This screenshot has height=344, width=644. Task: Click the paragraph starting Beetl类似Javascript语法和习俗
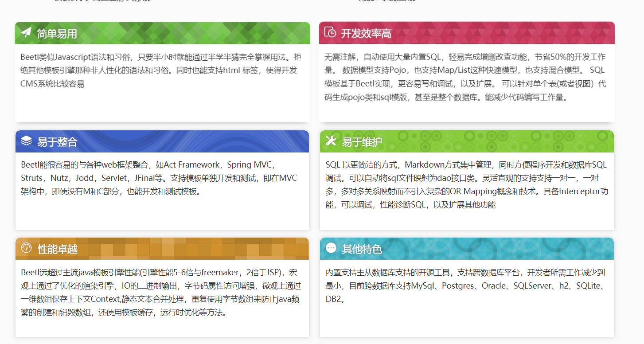point(161,70)
